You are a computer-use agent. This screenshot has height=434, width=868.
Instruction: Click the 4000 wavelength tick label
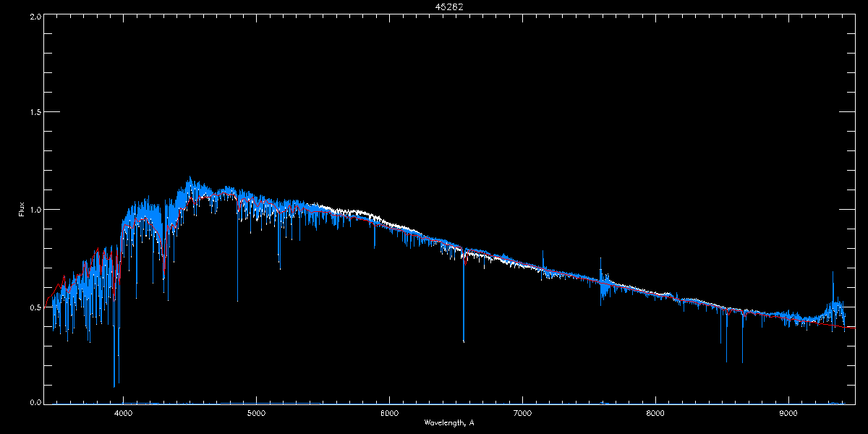click(123, 414)
